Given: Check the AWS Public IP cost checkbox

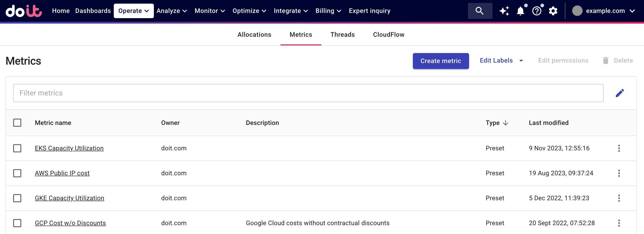Looking at the screenshot, I should pos(17,173).
